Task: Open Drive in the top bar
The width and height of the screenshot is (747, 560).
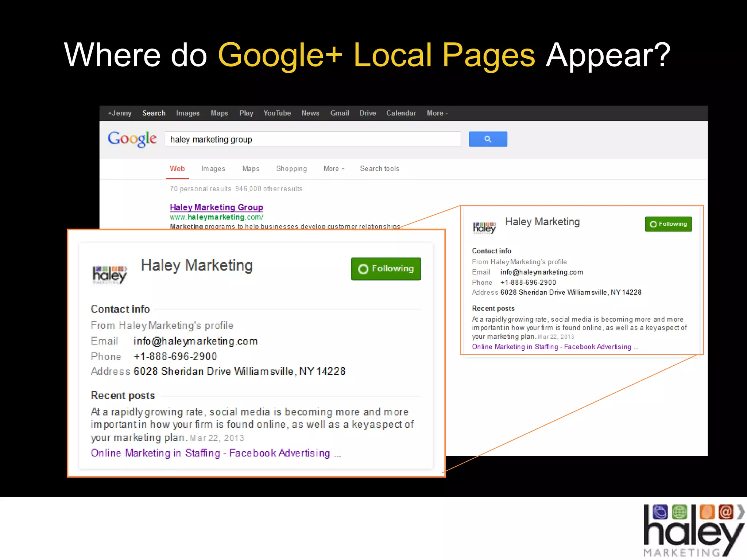Action: 368,113
